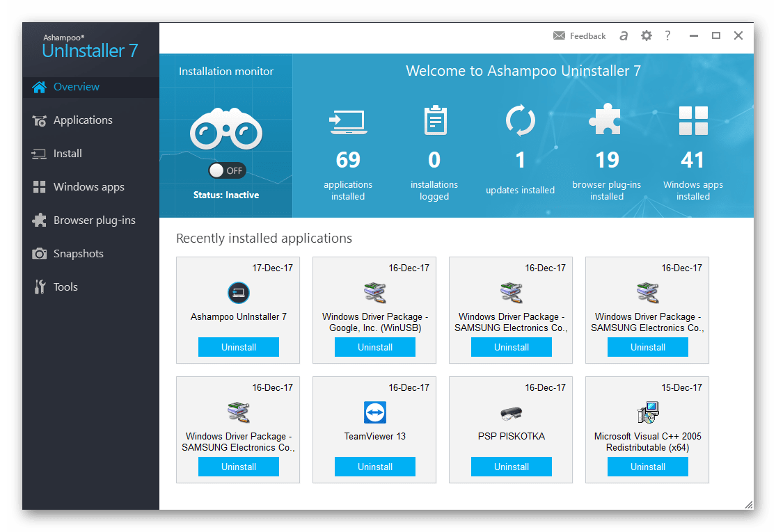Click the Windows apps installed tiles icon
Screen dimensions: 776x532
693,120
